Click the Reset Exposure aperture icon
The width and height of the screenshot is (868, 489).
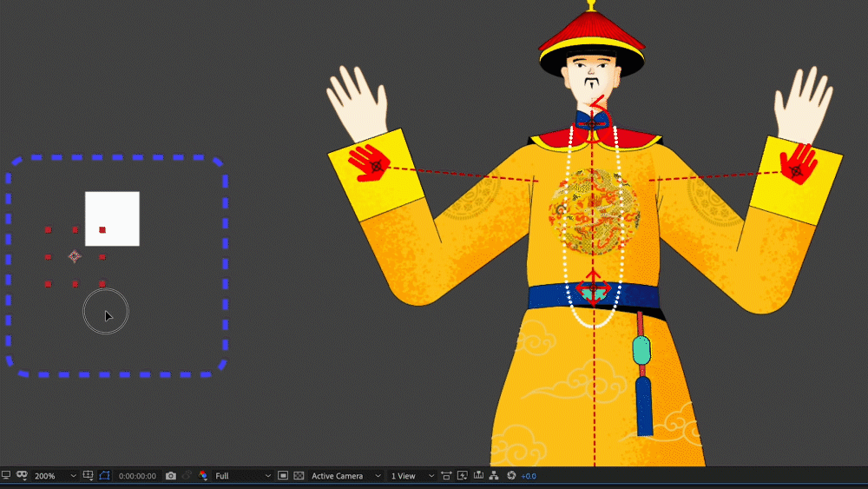(x=511, y=475)
